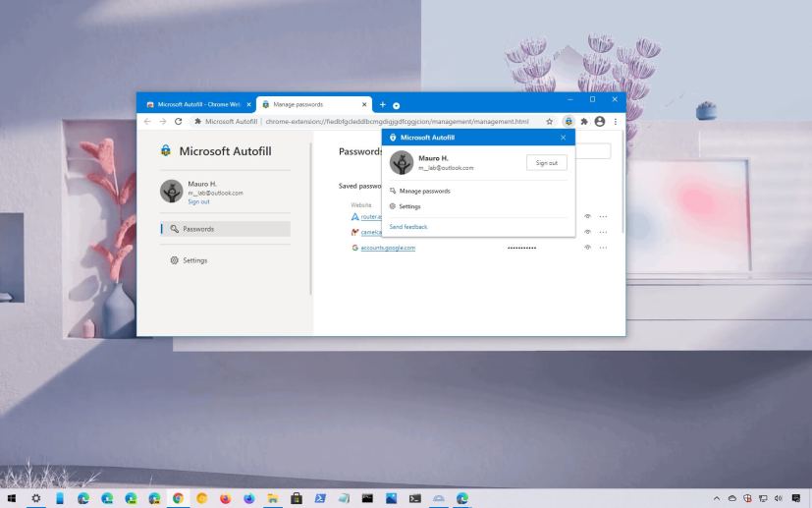Go forward in browser history

point(163,121)
